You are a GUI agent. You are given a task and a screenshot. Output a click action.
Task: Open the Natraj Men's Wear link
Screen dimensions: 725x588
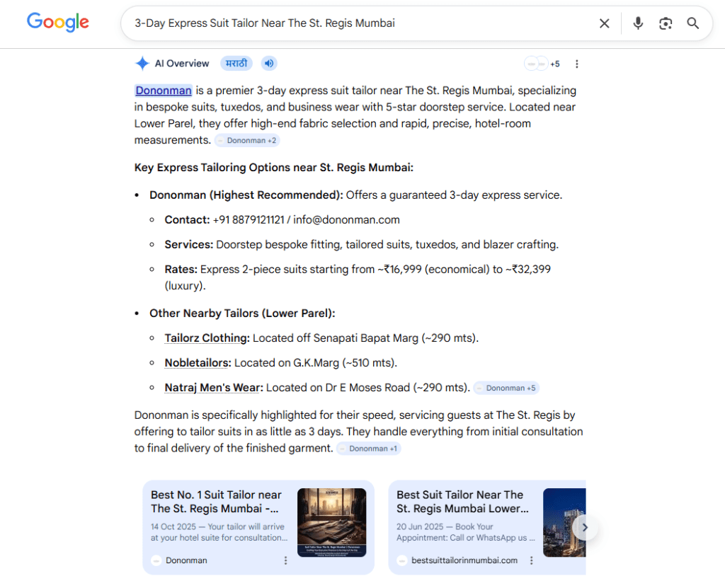(x=214, y=387)
